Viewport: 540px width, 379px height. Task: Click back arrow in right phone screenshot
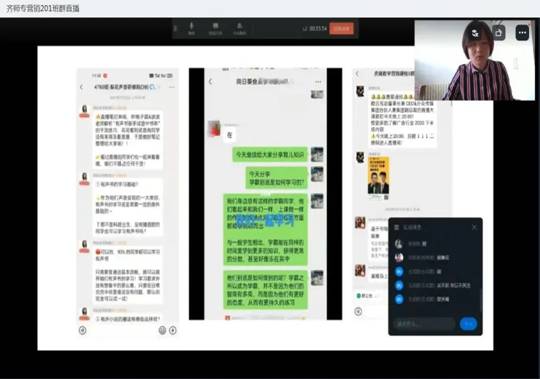[357, 74]
